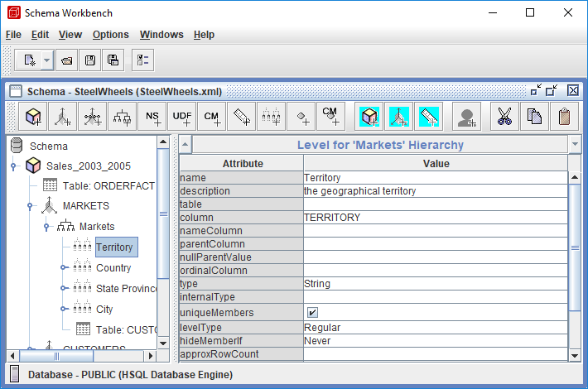Viewport: 588px width, 389px height.
Task: Click the Add User Defined Function (UDF) icon
Action: (181, 118)
